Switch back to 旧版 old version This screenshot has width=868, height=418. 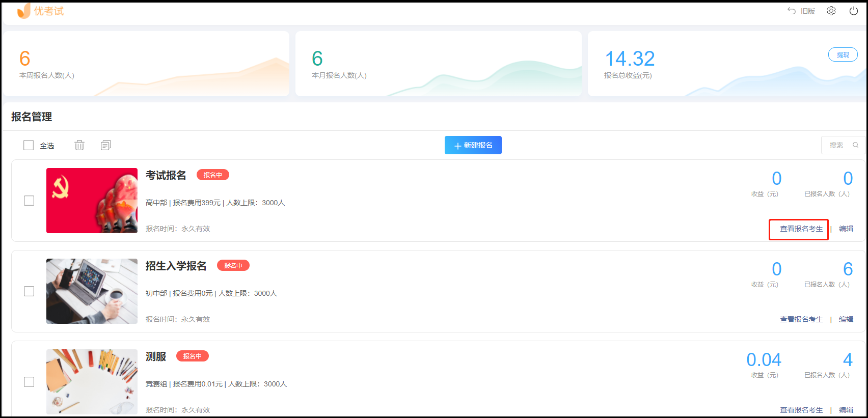[801, 11]
